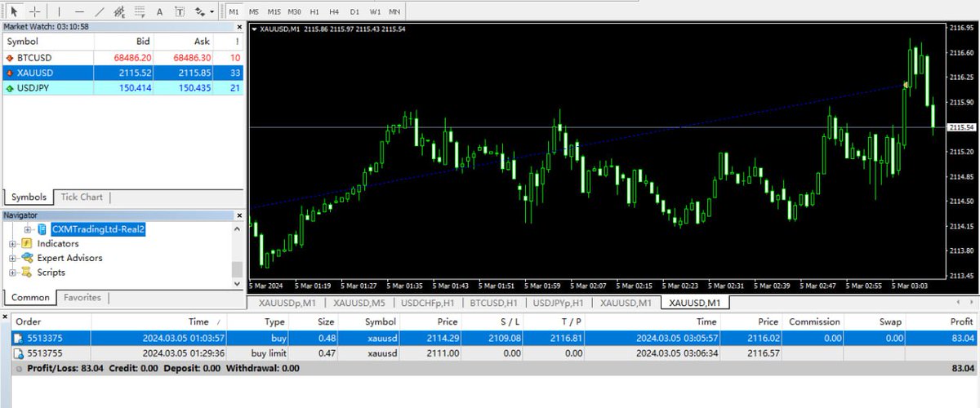Switch chart to MN timeframe
This screenshot has width=980, height=408.
394,11
